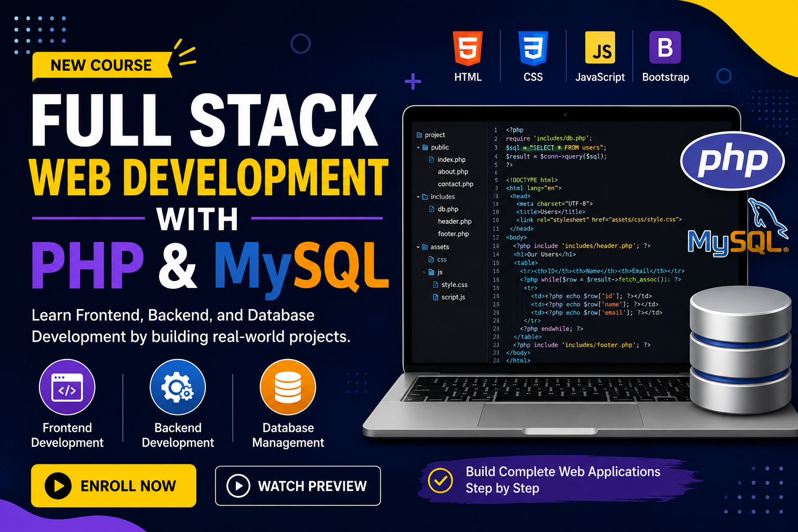Click the db.php file icon
The width and height of the screenshot is (798, 532).
tap(432, 209)
